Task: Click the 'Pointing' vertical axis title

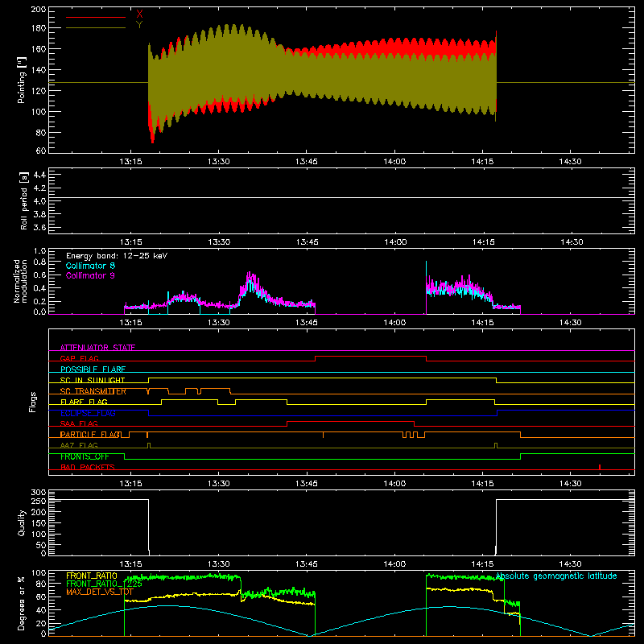Action: [22, 80]
